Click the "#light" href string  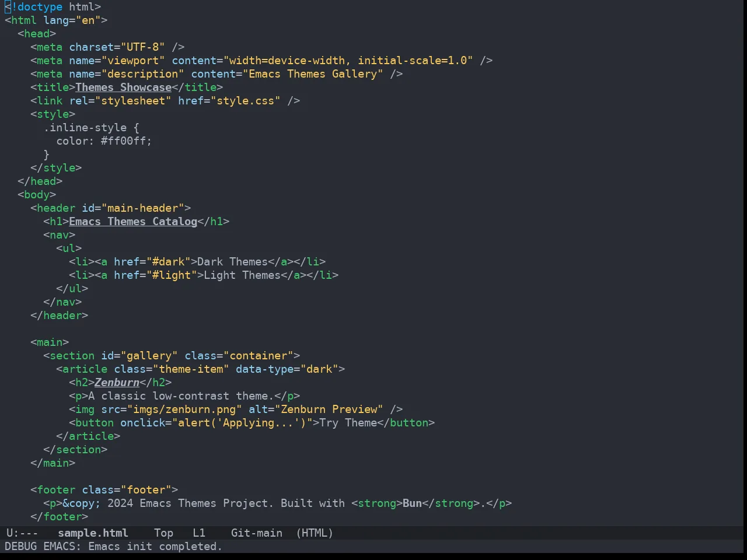(172, 275)
